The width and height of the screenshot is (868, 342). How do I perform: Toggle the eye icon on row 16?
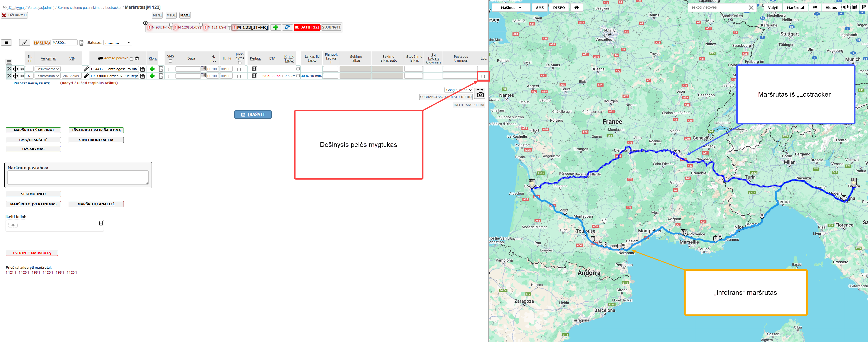click(x=22, y=76)
